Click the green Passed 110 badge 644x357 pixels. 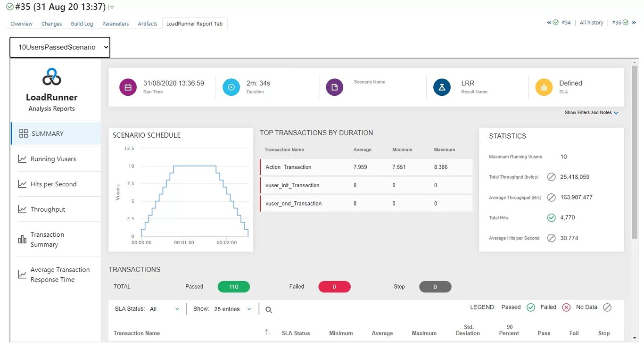click(x=233, y=287)
